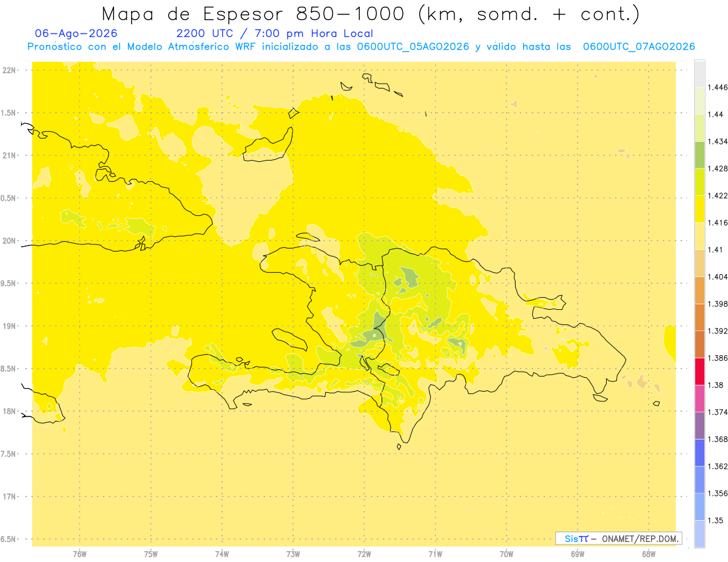This screenshot has height=562, width=728.
Task: Click the legend value 1.392
Action: [718, 331]
